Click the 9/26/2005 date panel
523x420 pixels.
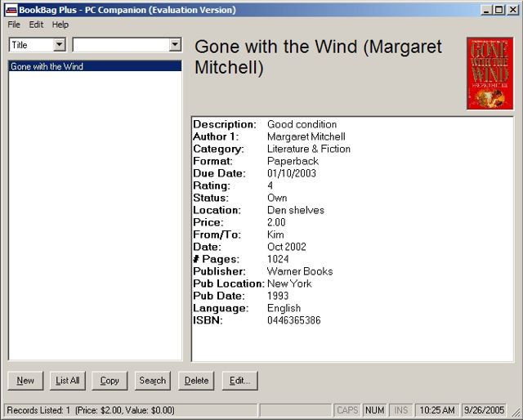click(x=484, y=410)
